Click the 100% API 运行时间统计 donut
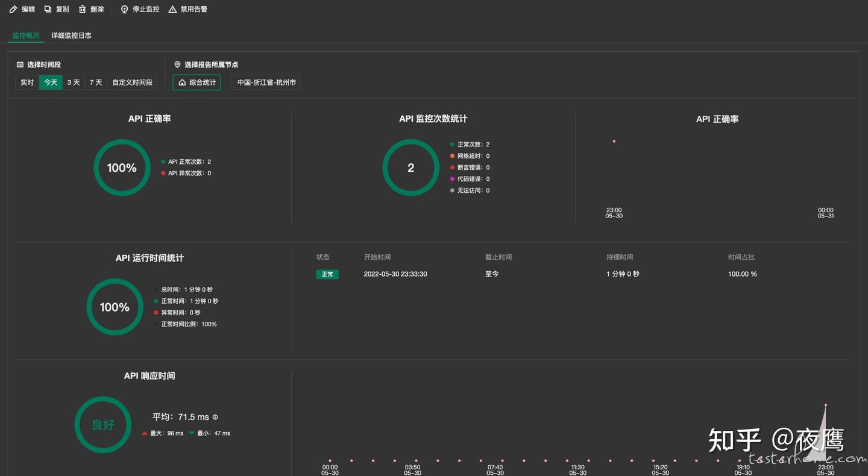This screenshot has height=476, width=868. (x=115, y=307)
